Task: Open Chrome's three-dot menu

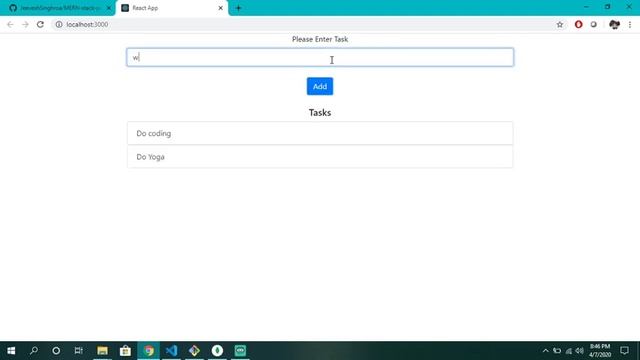Action: pyautogui.click(x=630, y=24)
